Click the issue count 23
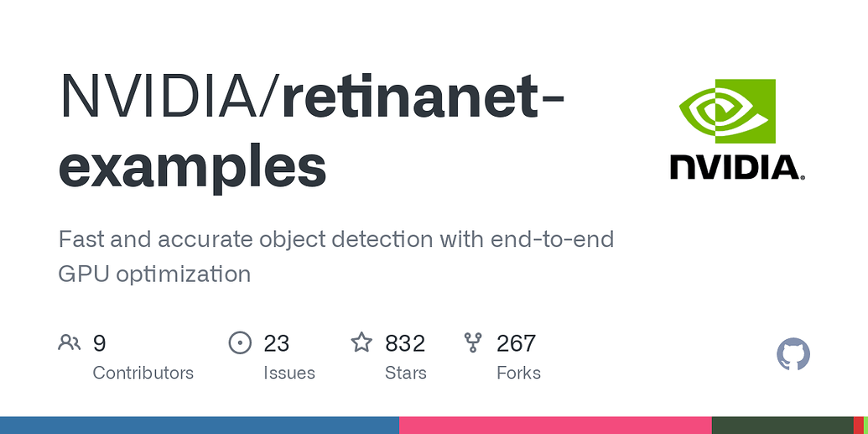868x434 pixels. [276, 343]
